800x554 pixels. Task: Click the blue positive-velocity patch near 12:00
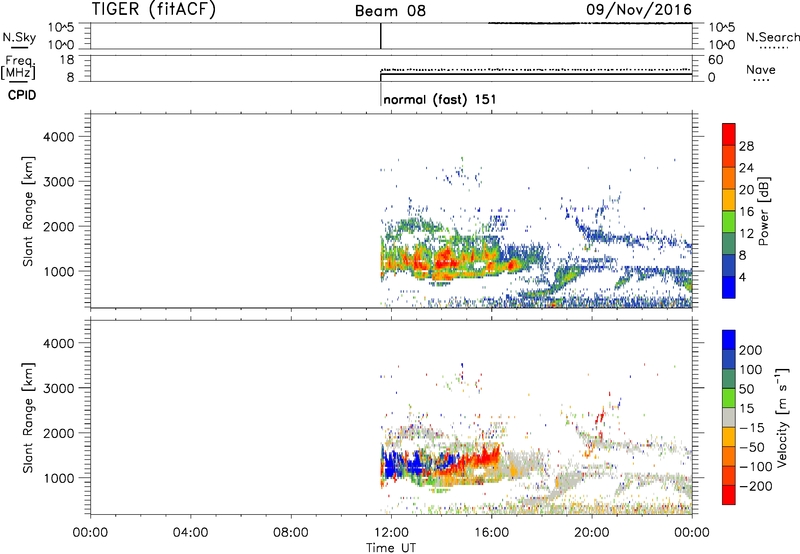click(x=392, y=464)
